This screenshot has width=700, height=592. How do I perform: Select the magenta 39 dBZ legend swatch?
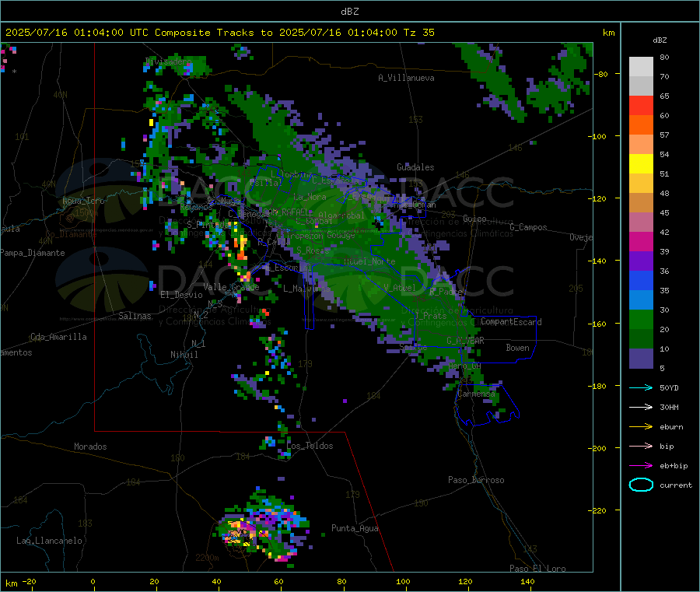click(641, 241)
